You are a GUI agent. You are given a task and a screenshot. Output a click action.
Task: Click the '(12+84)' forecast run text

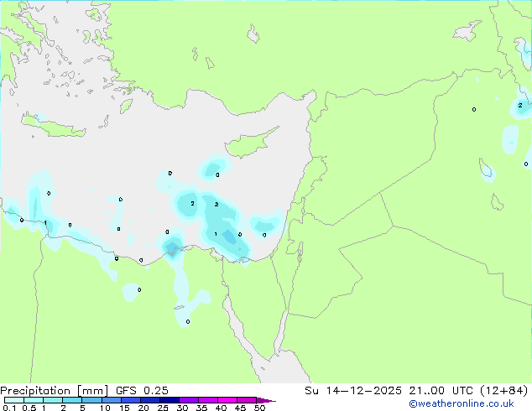pyautogui.click(x=503, y=391)
